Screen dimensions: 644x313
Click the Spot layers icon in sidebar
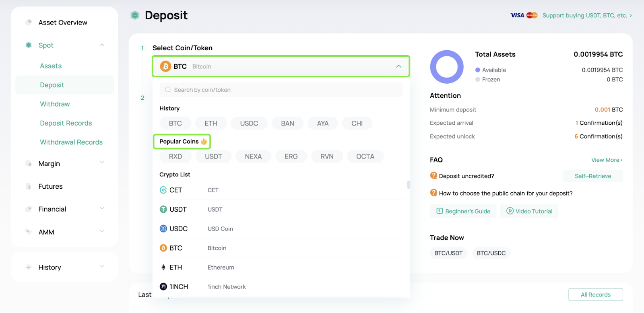click(x=29, y=45)
